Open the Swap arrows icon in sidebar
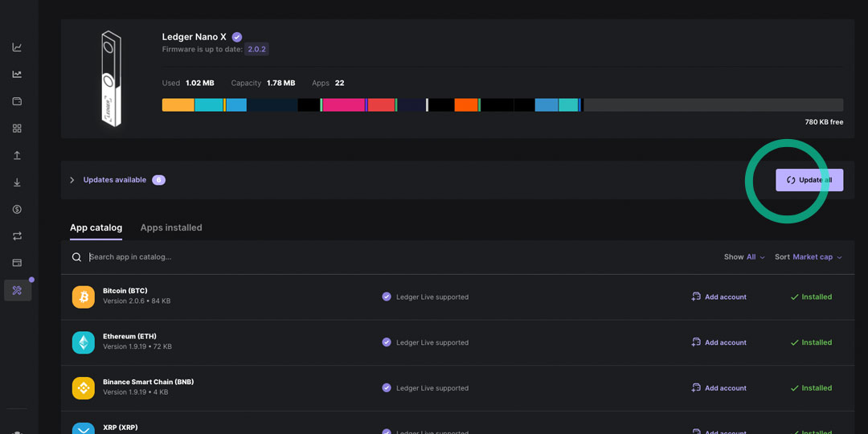868x434 pixels. click(x=17, y=236)
